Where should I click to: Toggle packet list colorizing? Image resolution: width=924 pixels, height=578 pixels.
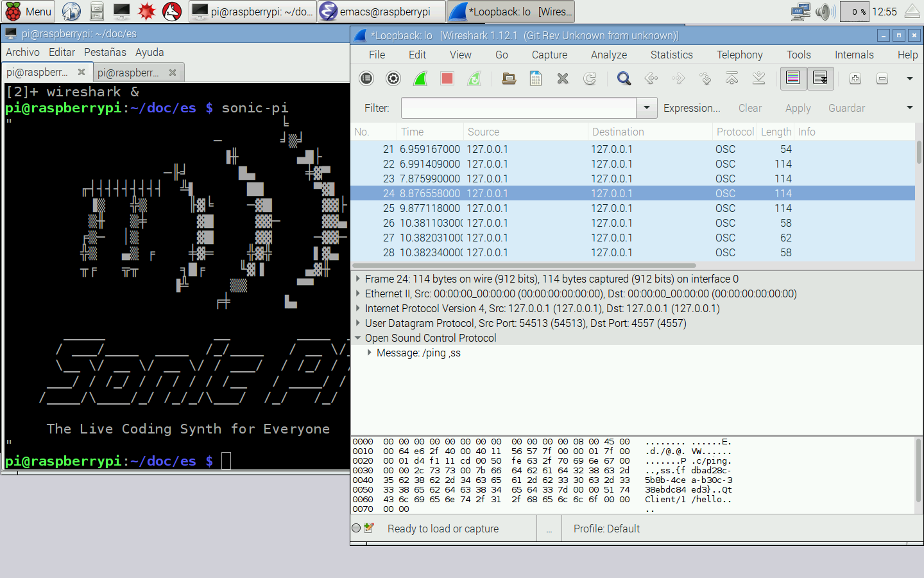pyautogui.click(x=793, y=78)
